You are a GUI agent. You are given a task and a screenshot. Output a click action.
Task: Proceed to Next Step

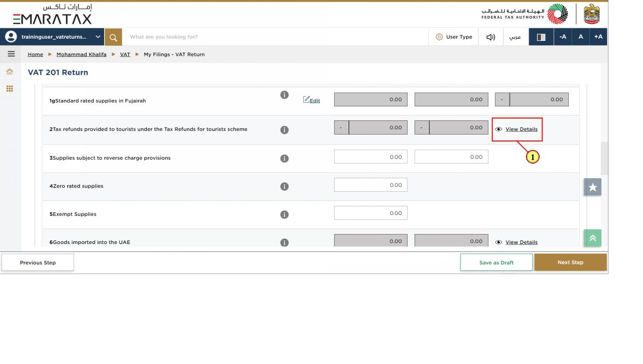(570, 263)
